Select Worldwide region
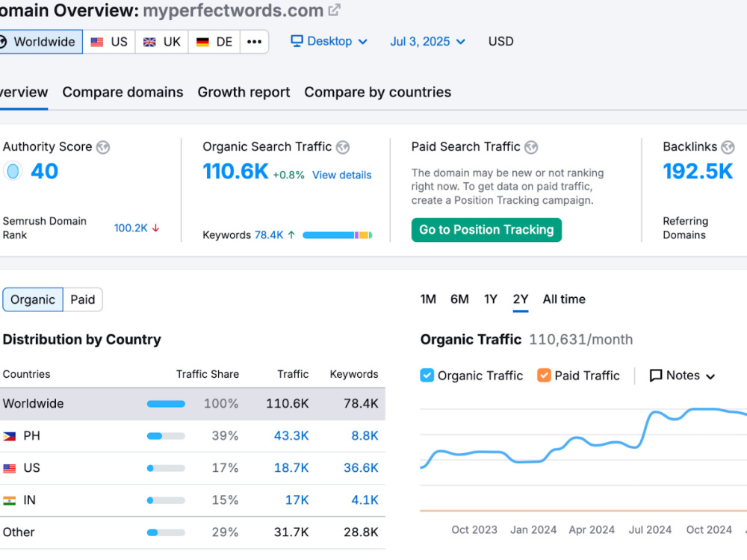747x560 pixels. pyautogui.click(x=40, y=42)
